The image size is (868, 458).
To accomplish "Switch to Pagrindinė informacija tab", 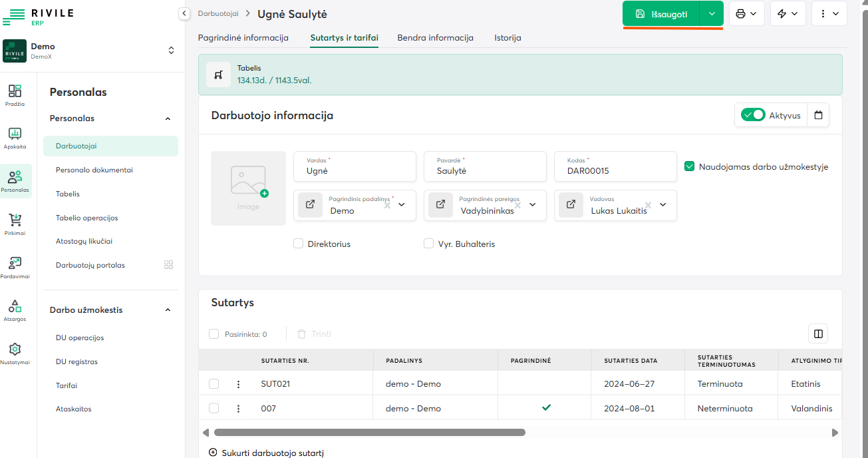I will click(243, 38).
